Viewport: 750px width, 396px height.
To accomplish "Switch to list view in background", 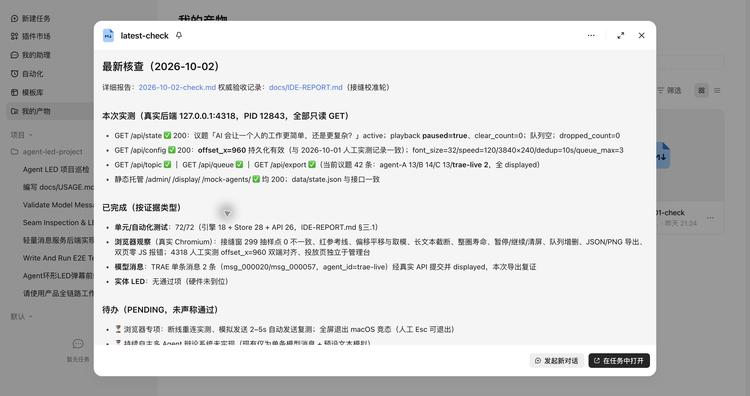I will coord(717,90).
